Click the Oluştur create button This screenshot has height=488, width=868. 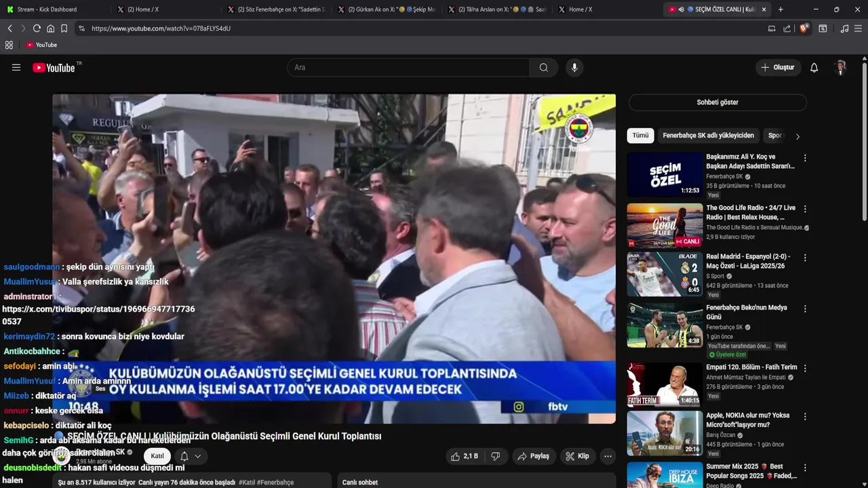pos(778,68)
